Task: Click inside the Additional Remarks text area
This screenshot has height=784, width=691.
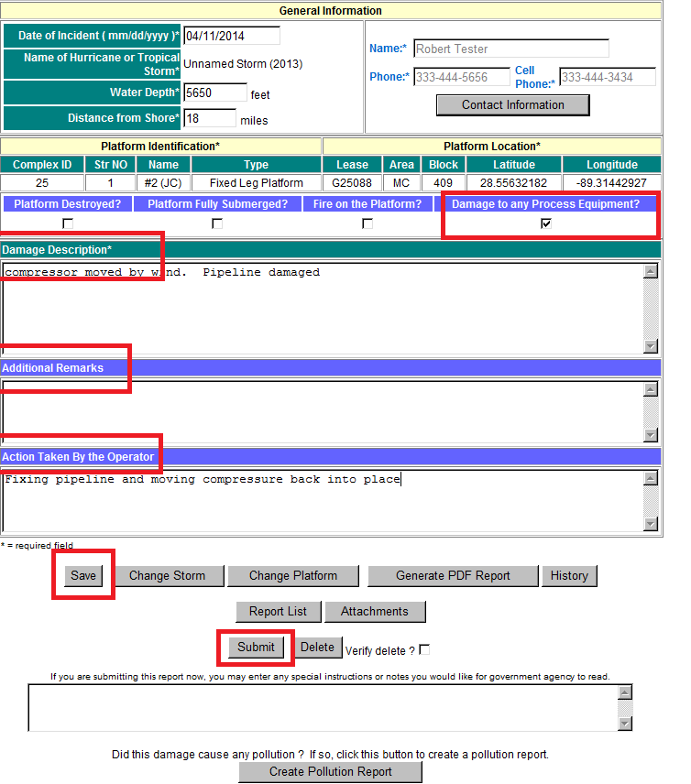Action: pos(321,410)
